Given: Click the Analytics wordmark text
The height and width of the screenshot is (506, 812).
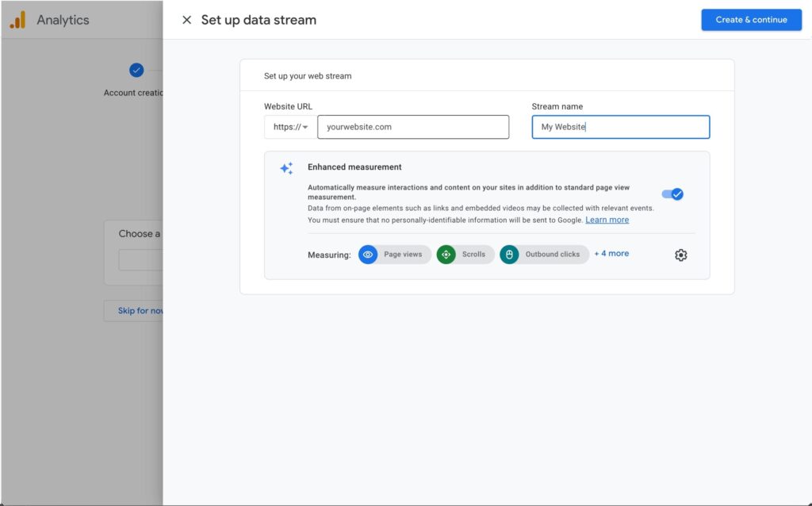Looking at the screenshot, I should (x=63, y=20).
